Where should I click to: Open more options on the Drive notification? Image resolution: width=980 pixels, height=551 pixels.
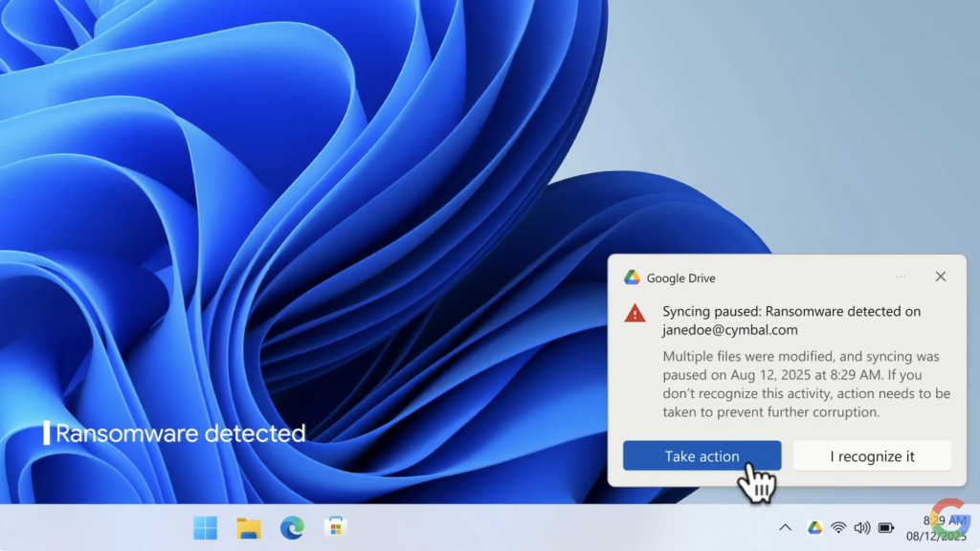pyautogui.click(x=901, y=276)
